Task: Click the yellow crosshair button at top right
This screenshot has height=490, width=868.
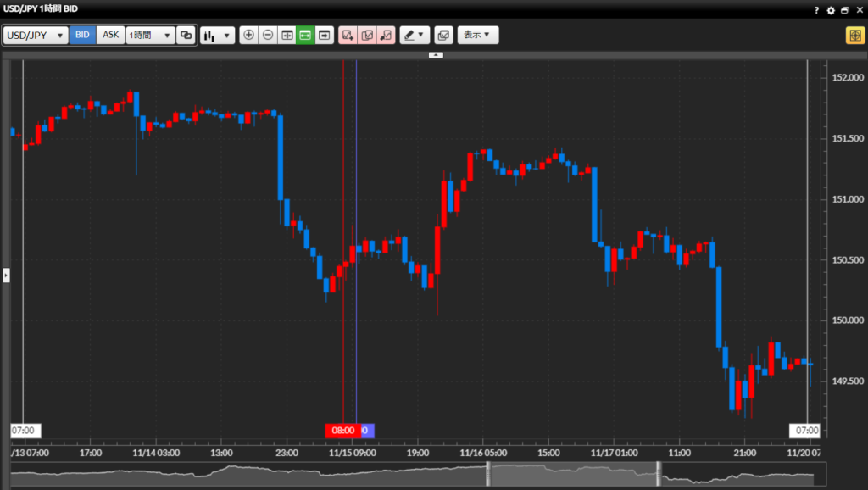Action: [854, 36]
